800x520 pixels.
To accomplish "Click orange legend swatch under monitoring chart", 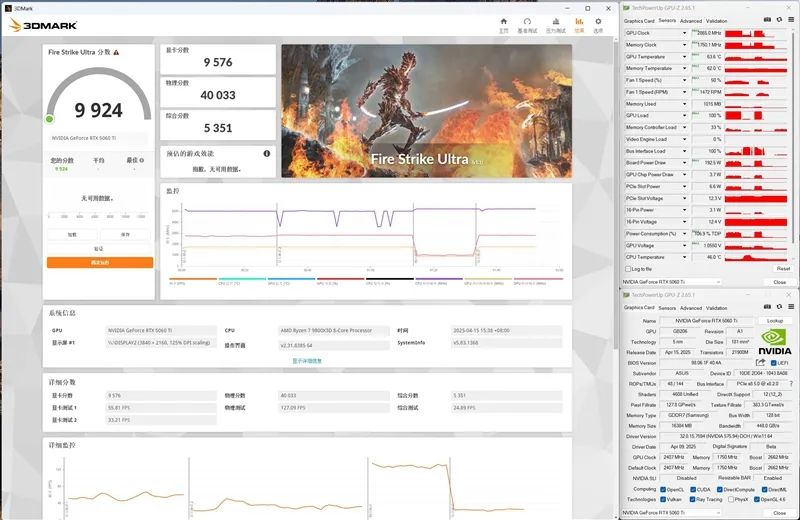I will (193, 279).
